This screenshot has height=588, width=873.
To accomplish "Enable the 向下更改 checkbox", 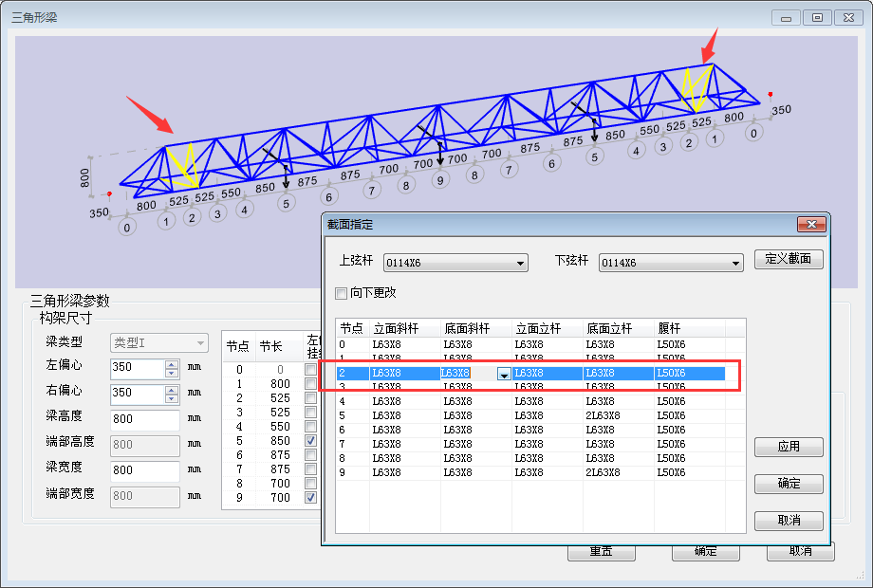I will (342, 293).
